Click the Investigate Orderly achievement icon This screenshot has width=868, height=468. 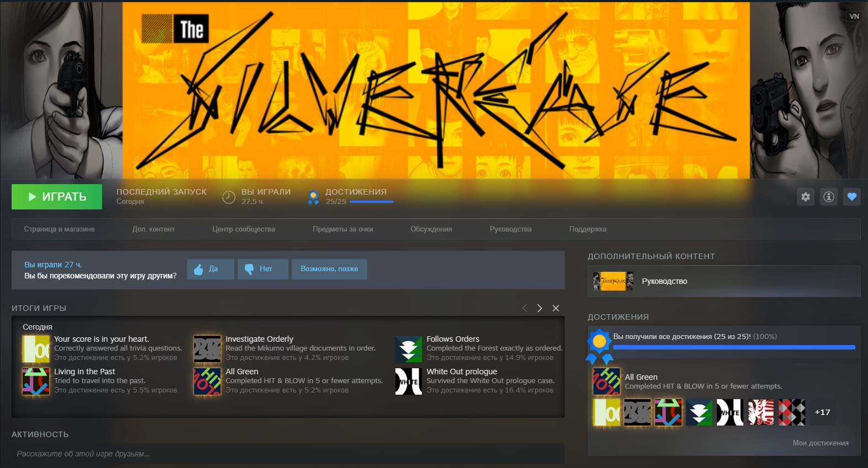coord(207,348)
